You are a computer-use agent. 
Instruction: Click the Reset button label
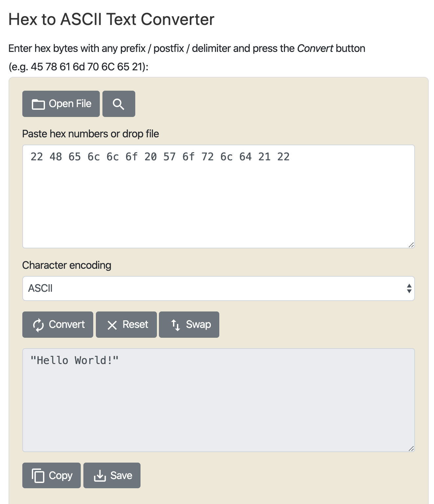point(135,325)
